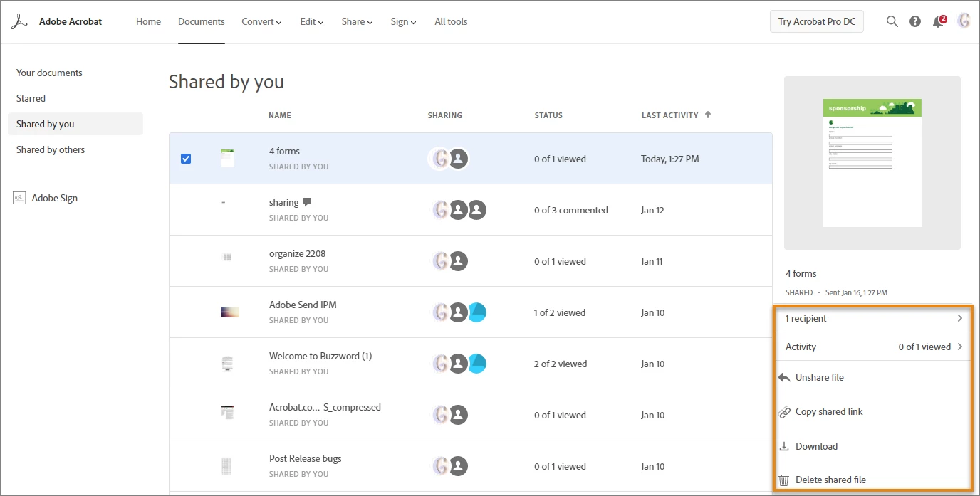980x496 pixels.
Task: Open the Share dropdown menu
Action: tap(357, 21)
